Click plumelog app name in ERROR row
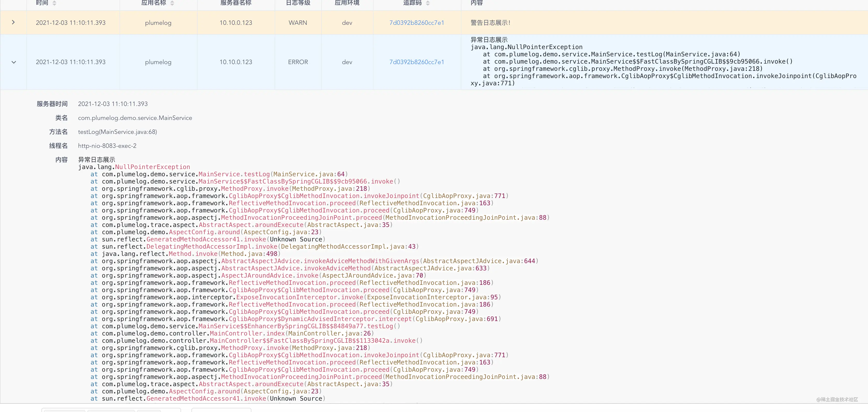 pyautogui.click(x=158, y=62)
